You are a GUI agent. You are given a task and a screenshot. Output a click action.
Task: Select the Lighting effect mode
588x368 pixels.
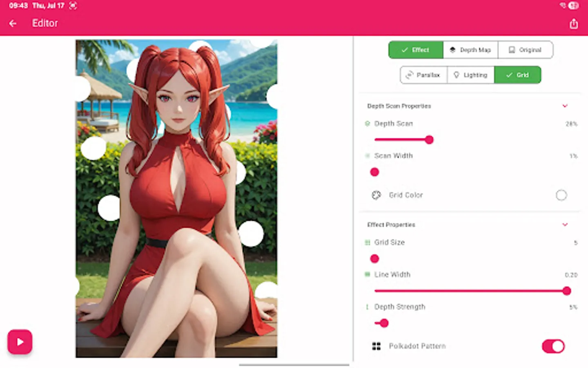pyautogui.click(x=470, y=75)
